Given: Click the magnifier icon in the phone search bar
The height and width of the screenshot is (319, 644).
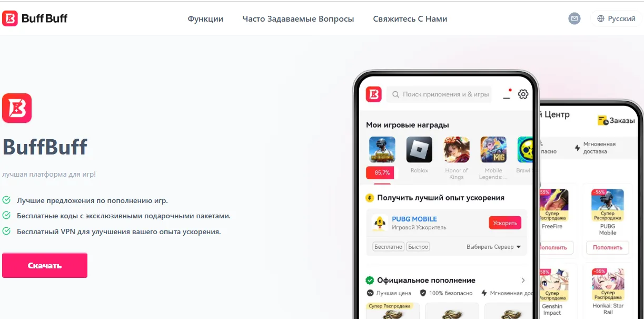Looking at the screenshot, I should point(395,94).
